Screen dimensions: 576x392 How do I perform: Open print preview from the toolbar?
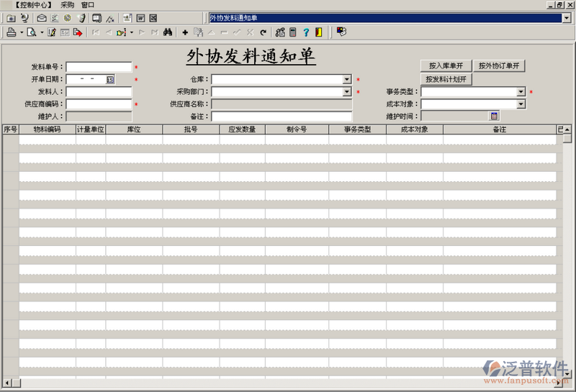click(32, 32)
